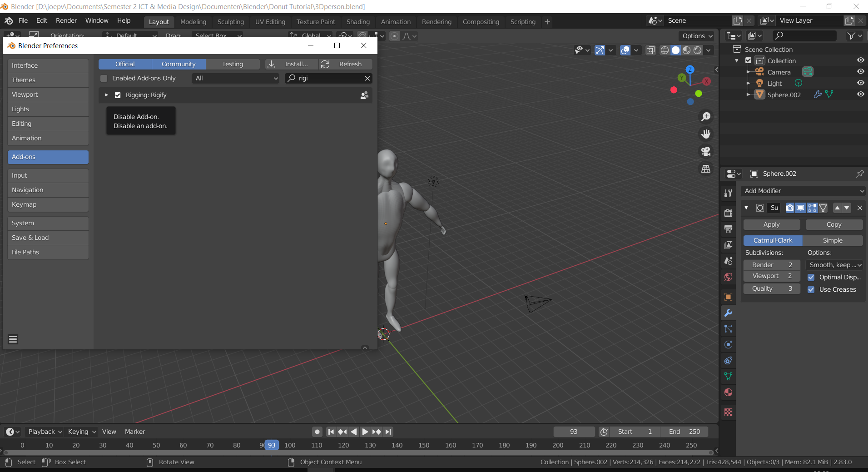Open the Physics properties tab icon

tap(728, 344)
